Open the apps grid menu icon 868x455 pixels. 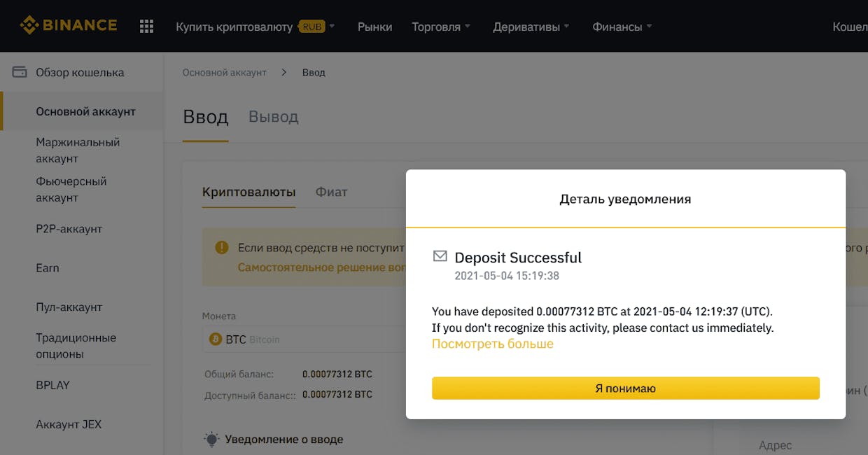pos(146,27)
